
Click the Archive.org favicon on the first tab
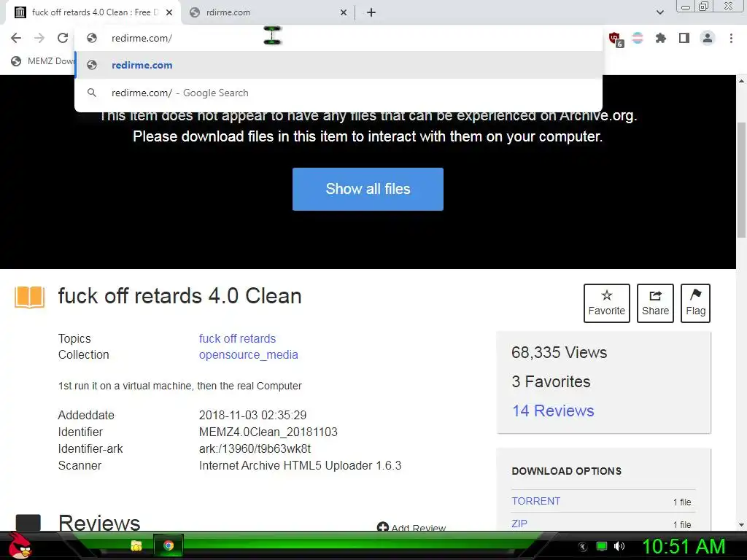(x=20, y=12)
